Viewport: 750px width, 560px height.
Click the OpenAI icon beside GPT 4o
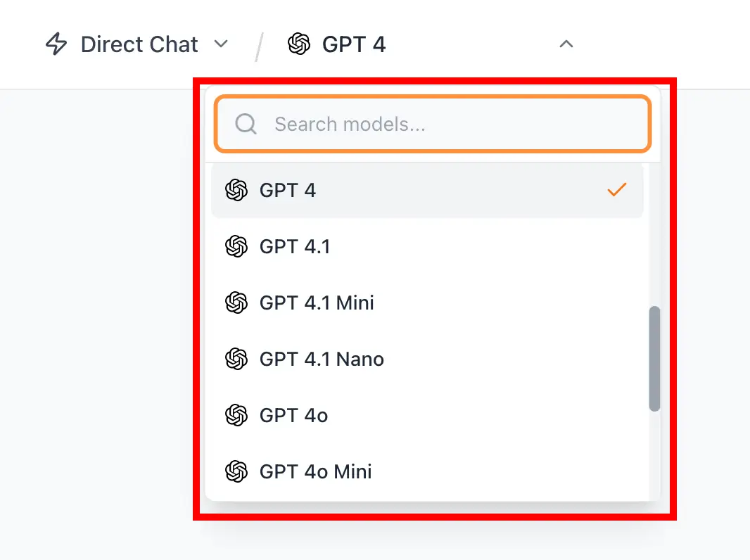(236, 415)
